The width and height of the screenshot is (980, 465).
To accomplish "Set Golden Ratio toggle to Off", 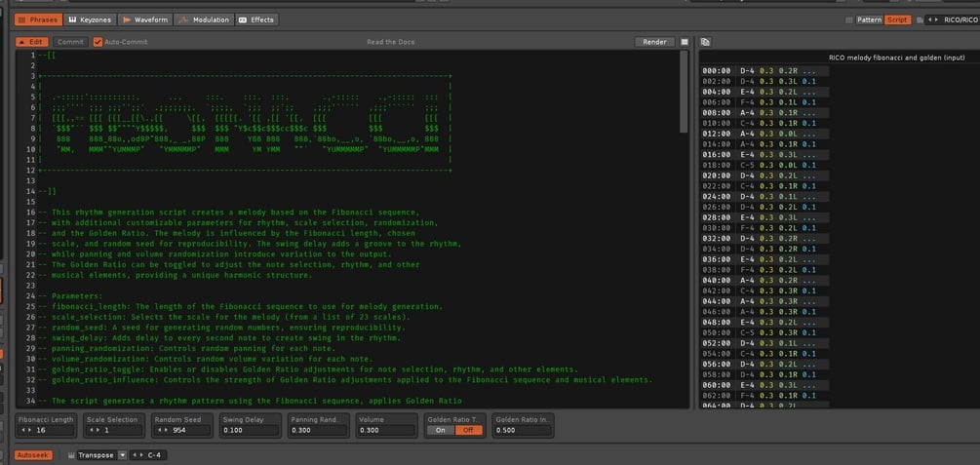I will [469, 430].
